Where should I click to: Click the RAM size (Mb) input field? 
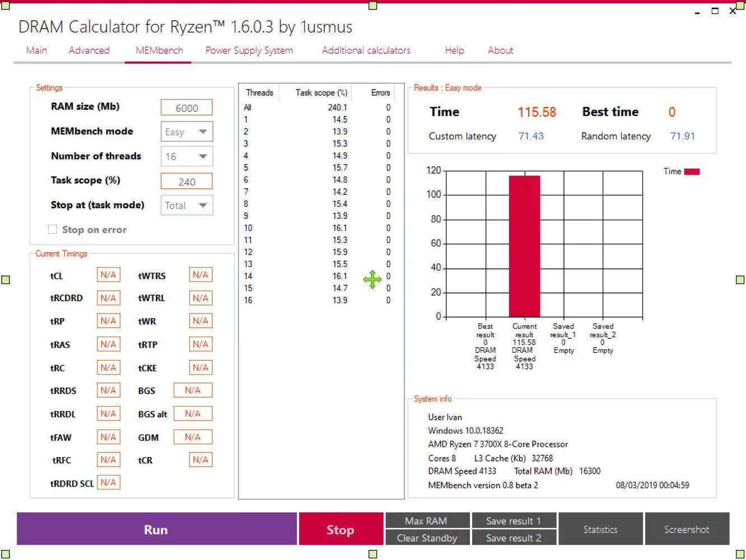(186, 108)
